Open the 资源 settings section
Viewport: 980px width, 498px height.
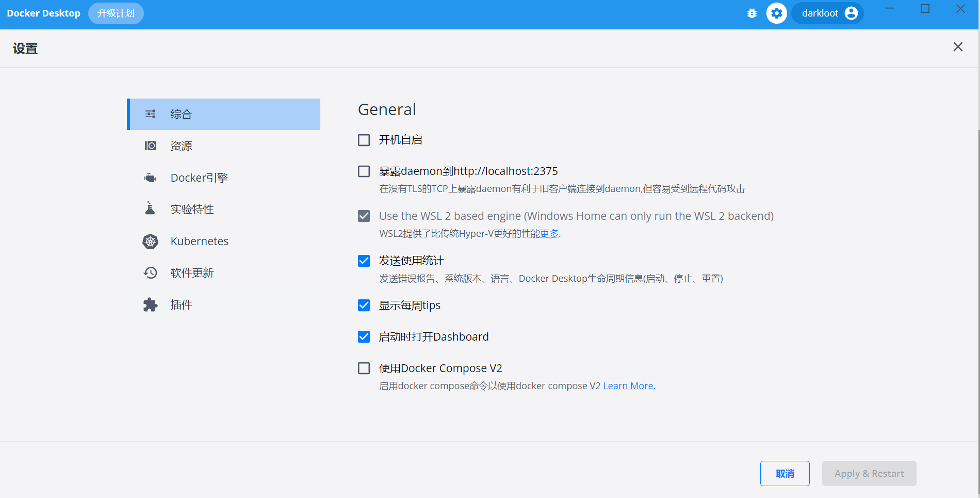[224, 146]
